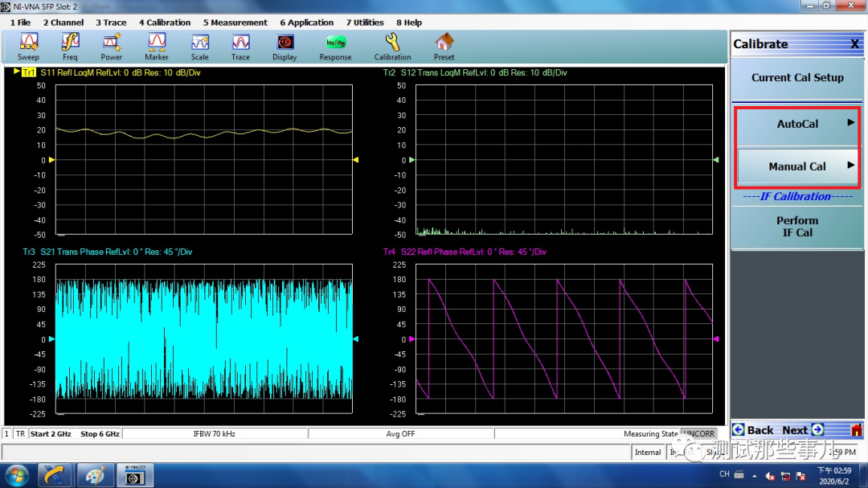Click Avg OFF status field
Screen dimensions: 868x488
[x=400, y=433]
